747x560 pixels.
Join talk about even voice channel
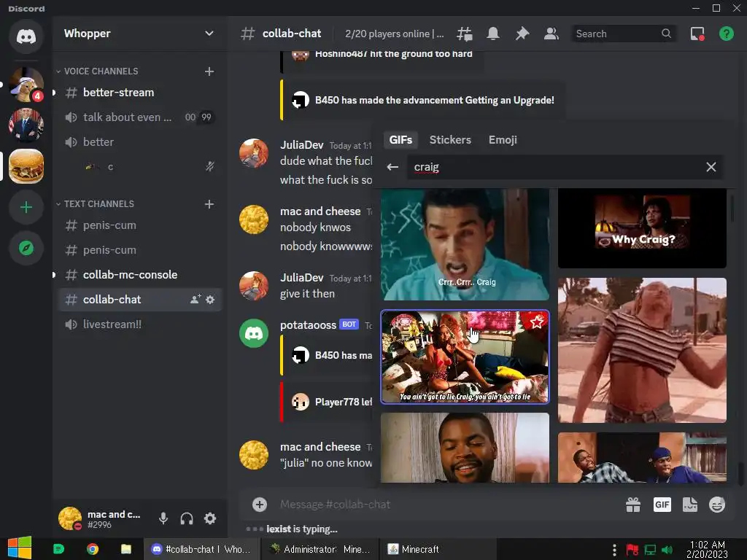click(140, 117)
